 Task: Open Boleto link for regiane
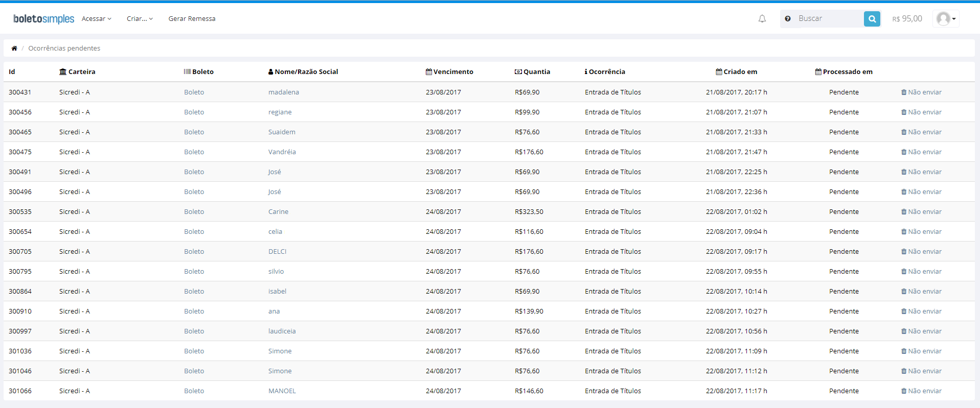(x=194, y=112)
